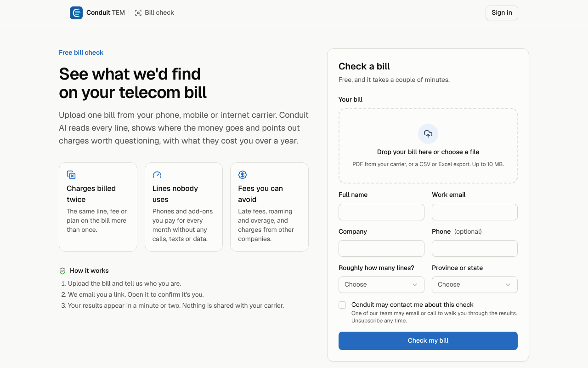Expand the Province or state dropdown
The width and height of the screenshot is (588, 368).
475,285
